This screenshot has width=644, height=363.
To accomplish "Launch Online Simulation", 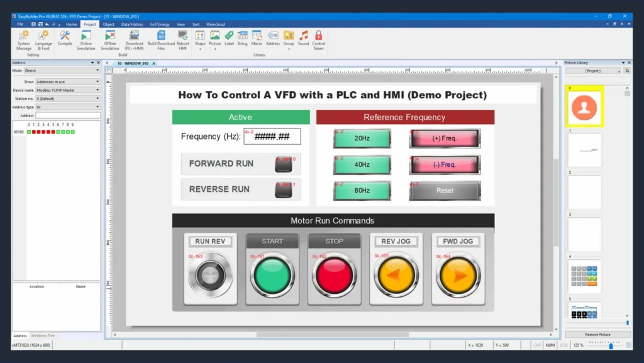I will [86, 39].
